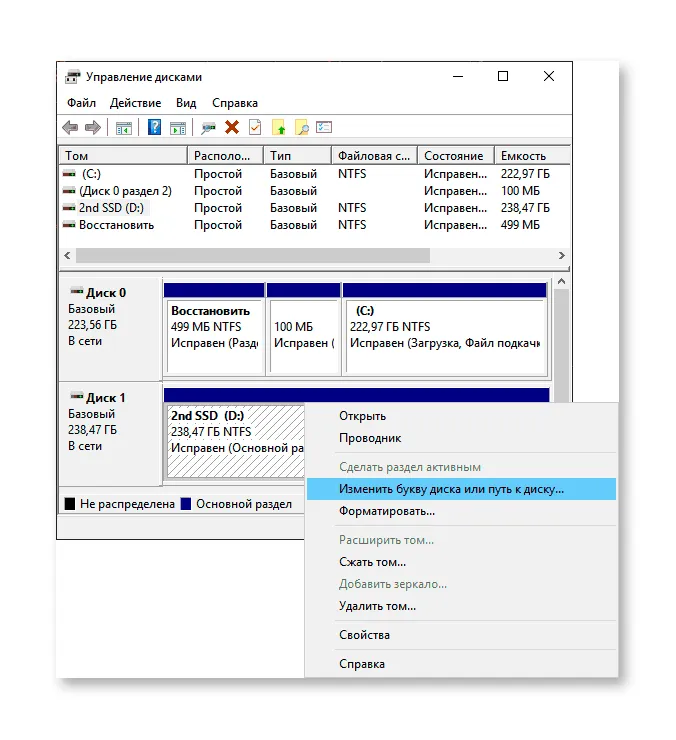The width and height of the screenshot is (676, 740).
Task: Sort by the Тип column header
Action: [x=298, y=155]
